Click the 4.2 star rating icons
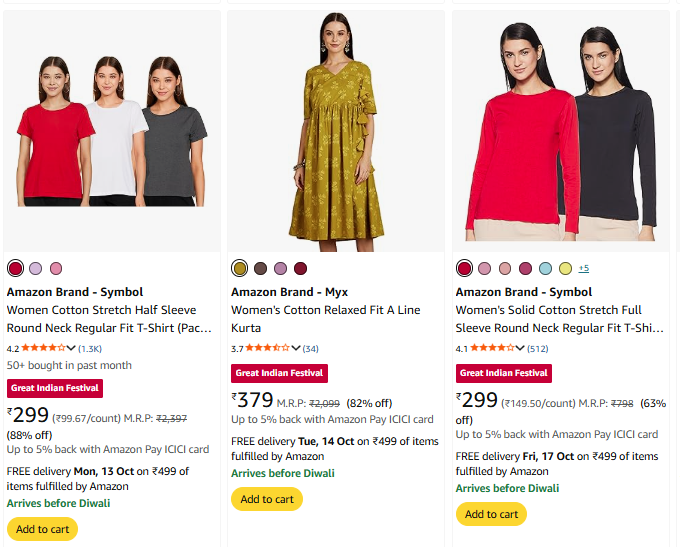This screenshot has height=547, width=680. point(43,348)
